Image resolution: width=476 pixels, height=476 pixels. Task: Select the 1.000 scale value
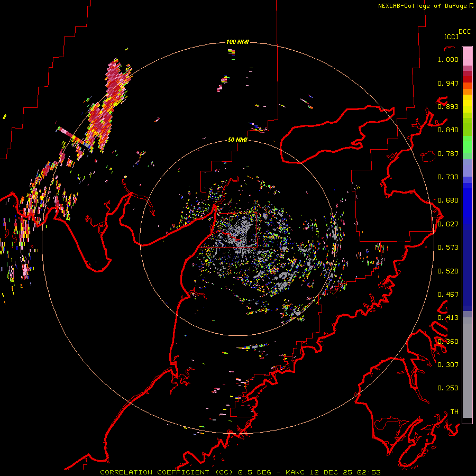(448, 59)
